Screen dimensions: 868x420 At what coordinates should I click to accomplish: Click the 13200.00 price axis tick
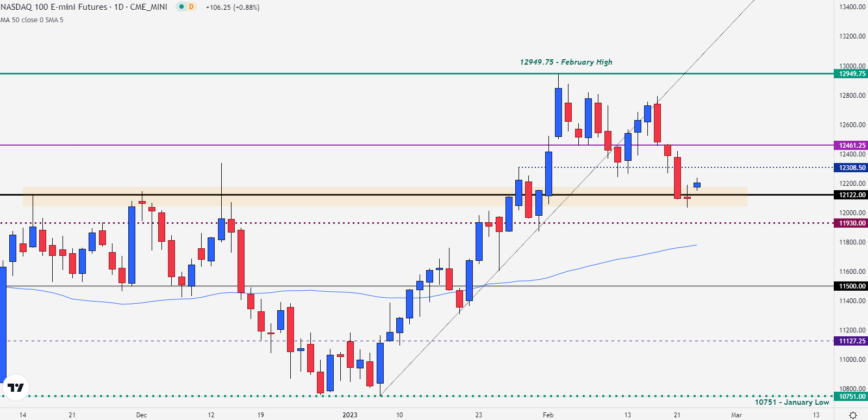point(852,36)
